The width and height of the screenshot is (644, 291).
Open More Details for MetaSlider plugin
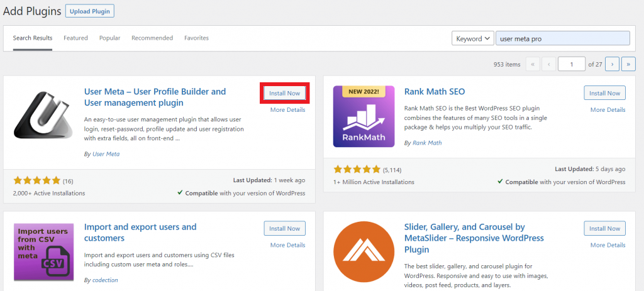point(608,245)
